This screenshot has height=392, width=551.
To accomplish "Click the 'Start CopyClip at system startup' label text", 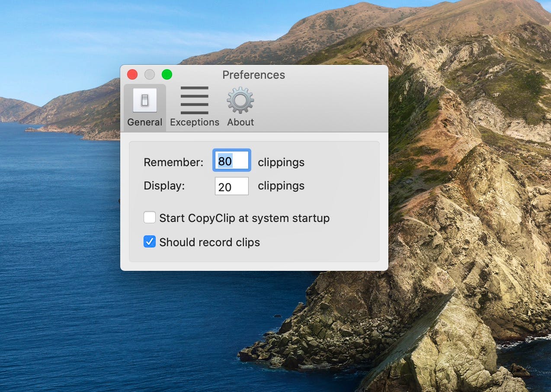I will pos(244,218).
